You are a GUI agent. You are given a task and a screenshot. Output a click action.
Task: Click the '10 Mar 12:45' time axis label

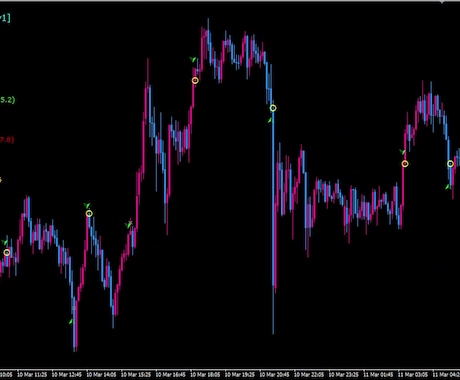(67, 375)
